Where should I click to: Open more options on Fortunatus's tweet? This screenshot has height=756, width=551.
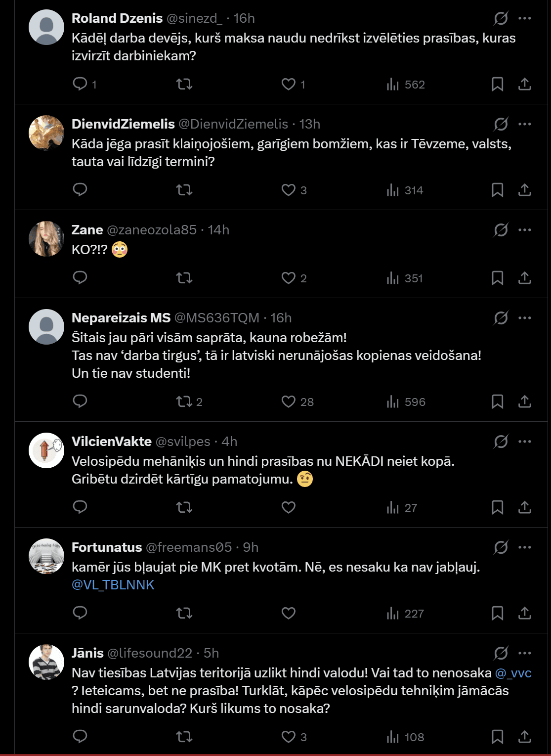525,547
